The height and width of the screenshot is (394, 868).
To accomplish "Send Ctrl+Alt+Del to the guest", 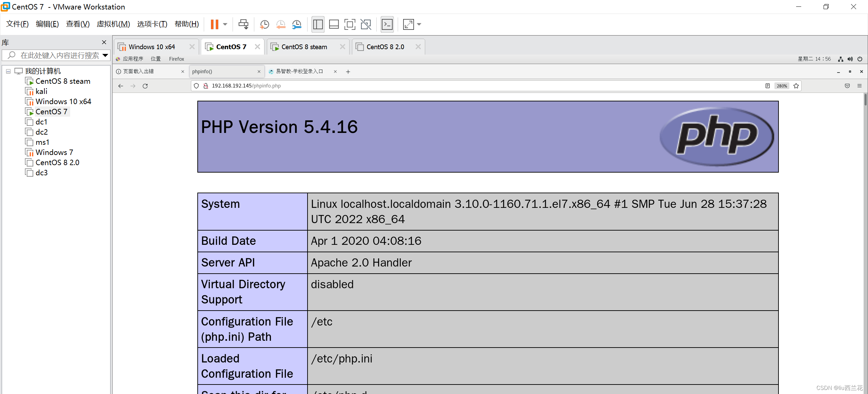I will pos(243,24).
